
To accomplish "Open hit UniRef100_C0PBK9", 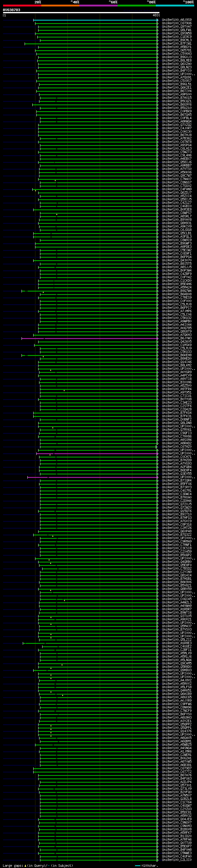I will point(177,111).
